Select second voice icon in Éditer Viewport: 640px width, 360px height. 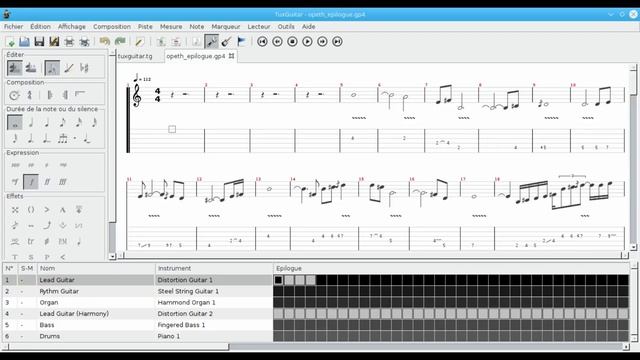pos(31,68)
